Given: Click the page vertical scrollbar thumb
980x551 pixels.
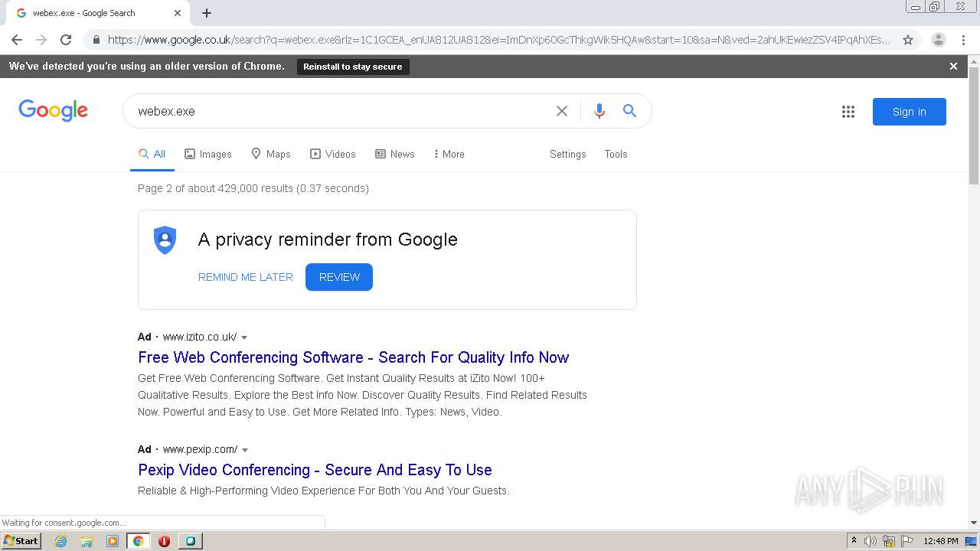Looking at the screenshot, I should (x=974, y=126).
